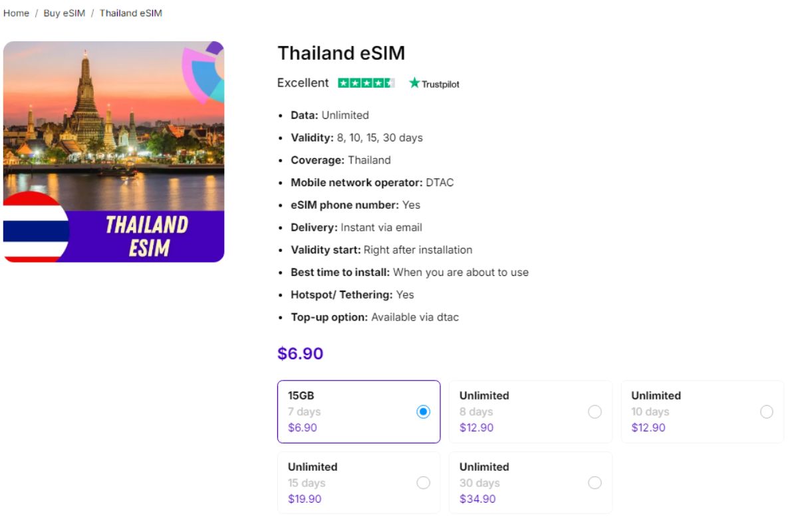Viewport: 798px width, 532px height.
Task: Select the Unlimited 8 days plan
Action: 595,412
